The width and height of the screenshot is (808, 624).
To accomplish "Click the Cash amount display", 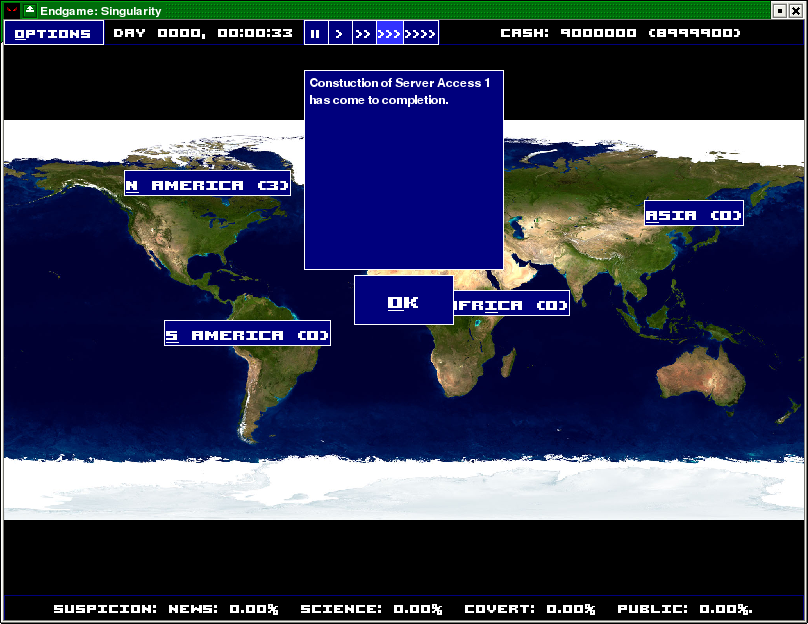I will tap(620, 33).
